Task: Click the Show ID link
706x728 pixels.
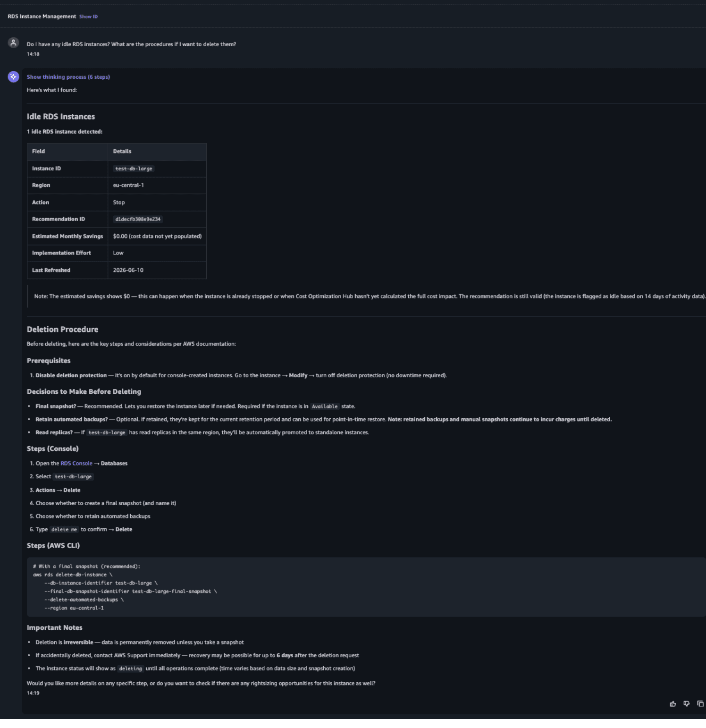Action: point(88,17)
